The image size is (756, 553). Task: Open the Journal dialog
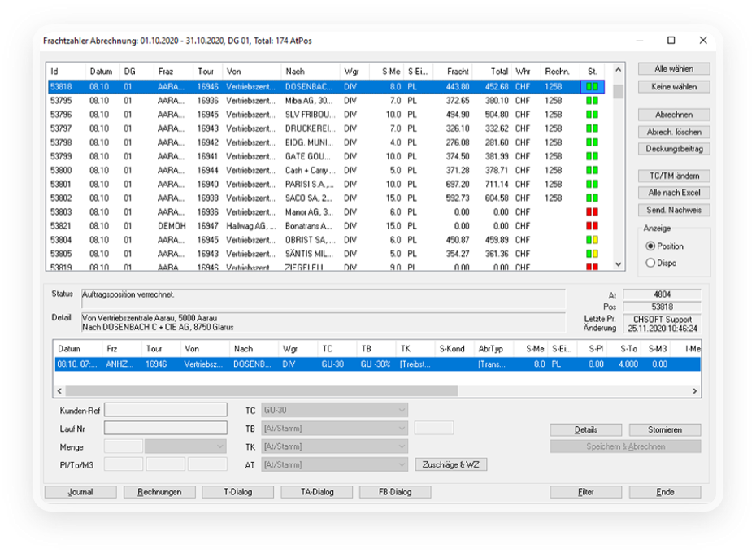80,492
